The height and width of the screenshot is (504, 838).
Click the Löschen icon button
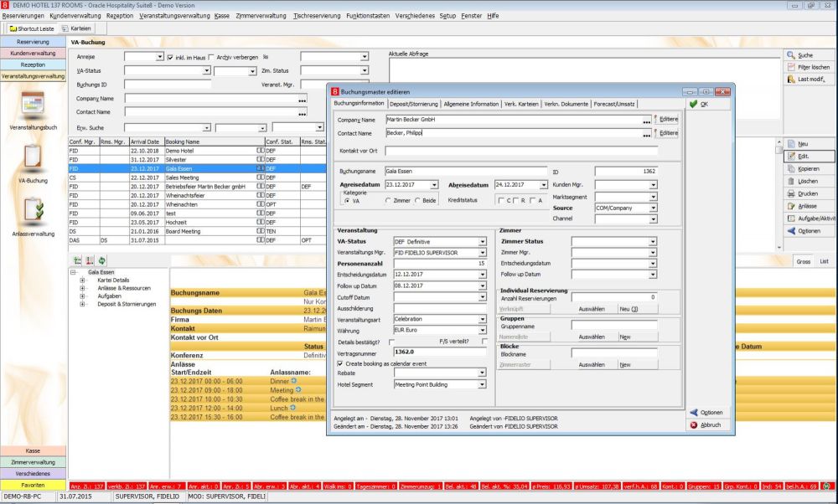point(791,181)
